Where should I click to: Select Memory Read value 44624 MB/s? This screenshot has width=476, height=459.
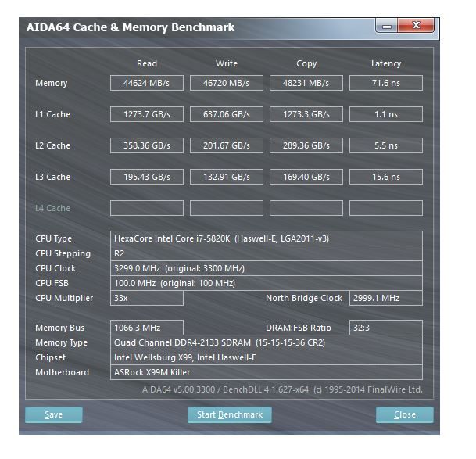[x=147, y=83]
